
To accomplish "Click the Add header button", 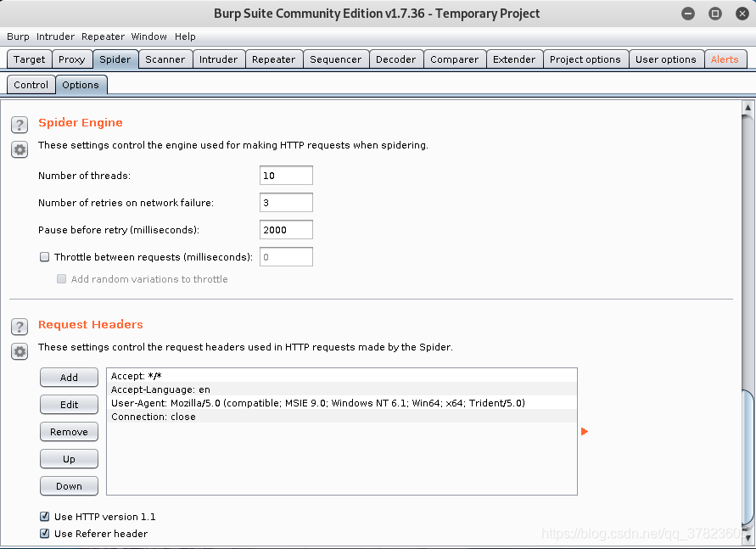I will pyautogui.click(x=69, y=378).
